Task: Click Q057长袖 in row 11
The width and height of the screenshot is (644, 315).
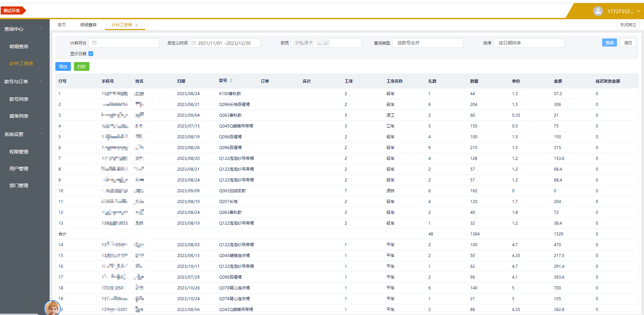Action: click(228, 202)
